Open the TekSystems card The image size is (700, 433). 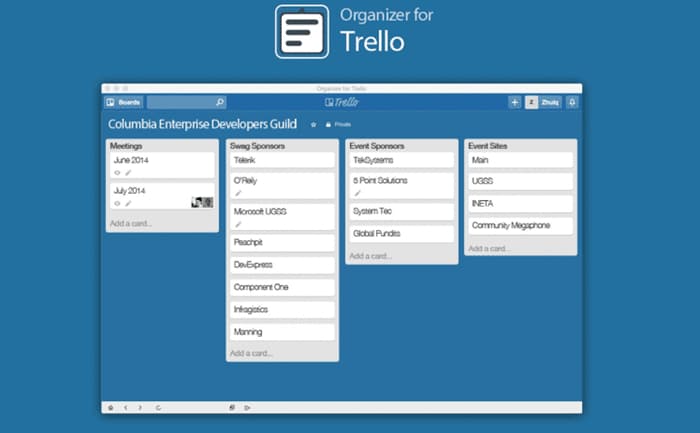pos(402,160)
